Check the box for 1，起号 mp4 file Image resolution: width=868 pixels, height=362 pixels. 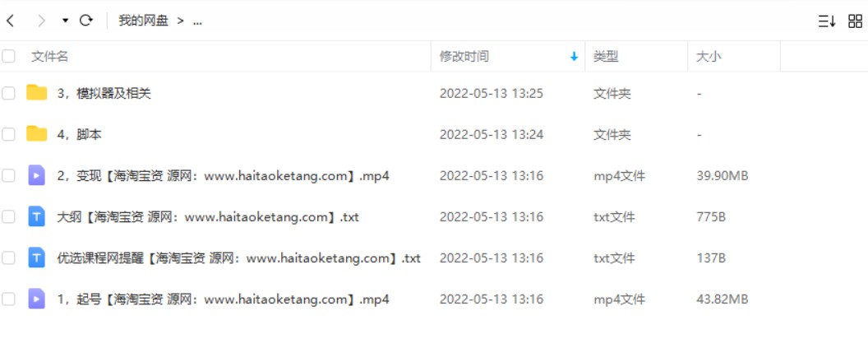[8, 299]
